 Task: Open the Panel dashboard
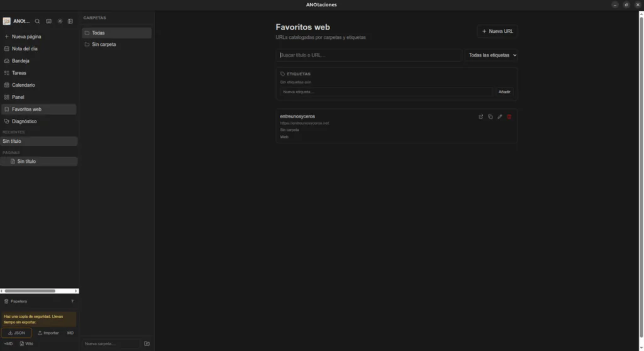point(38,97)
